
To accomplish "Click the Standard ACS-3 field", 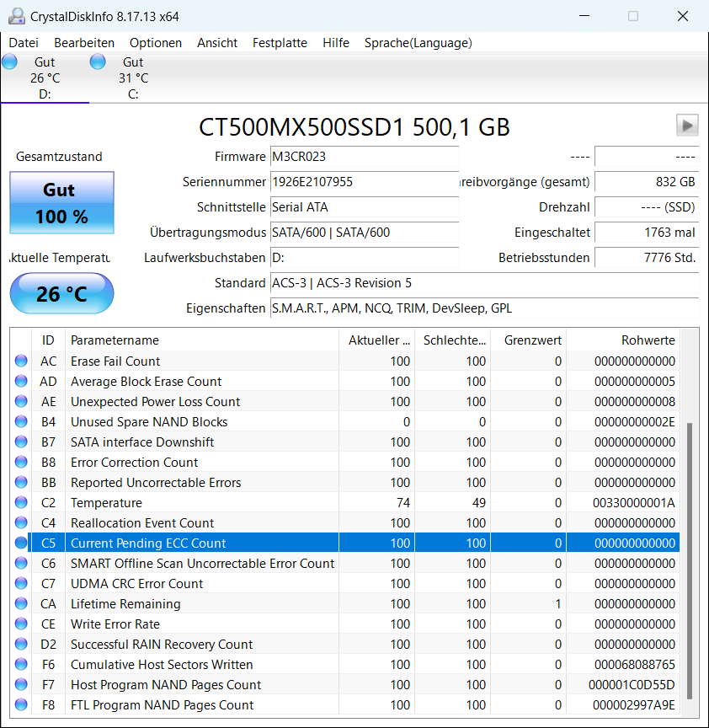I will coord(484,283).
